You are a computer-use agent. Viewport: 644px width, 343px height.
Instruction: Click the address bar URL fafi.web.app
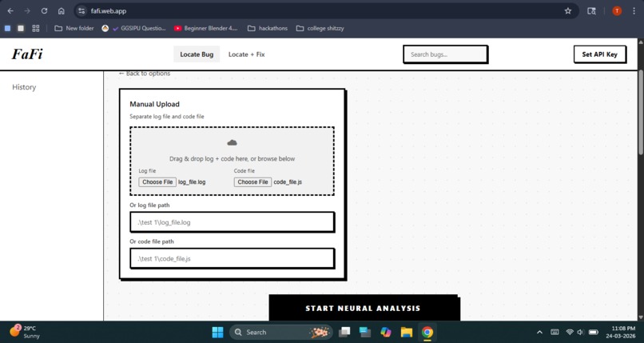(x=109, y=11)
